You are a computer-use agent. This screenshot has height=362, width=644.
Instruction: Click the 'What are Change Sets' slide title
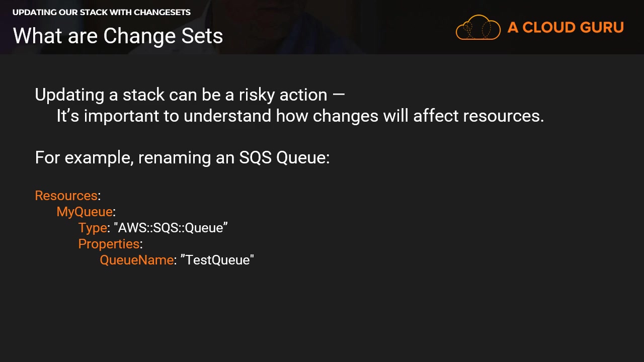pos(118,36)
